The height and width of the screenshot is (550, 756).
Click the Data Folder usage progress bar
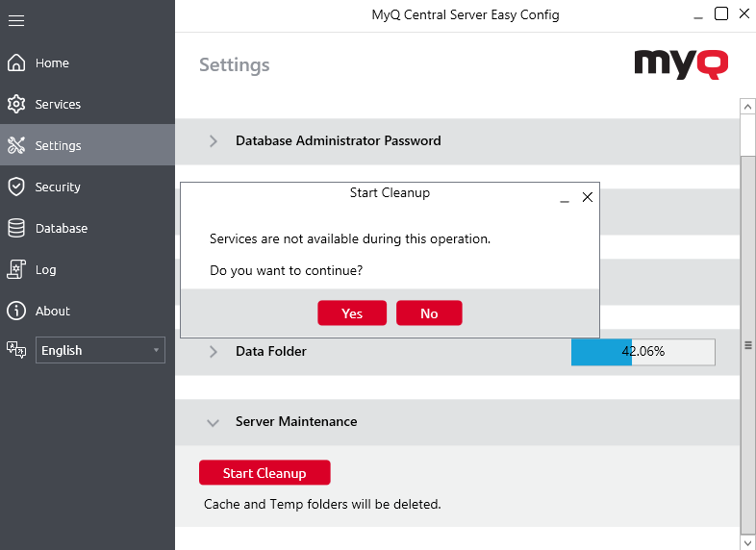(x=643, y=352)
